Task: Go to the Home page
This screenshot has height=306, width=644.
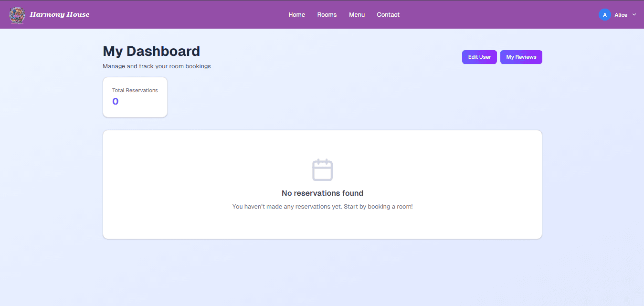Action: click(x=296, y=15)
